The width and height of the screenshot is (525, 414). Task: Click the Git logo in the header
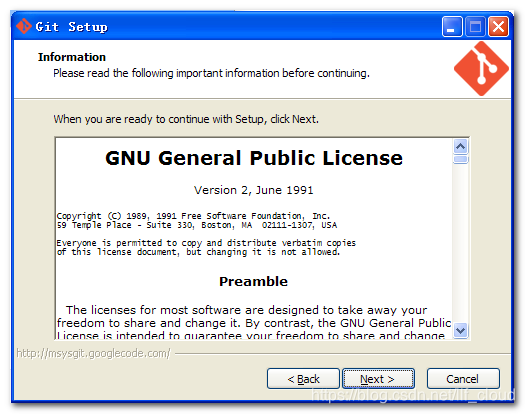point(481,69)
